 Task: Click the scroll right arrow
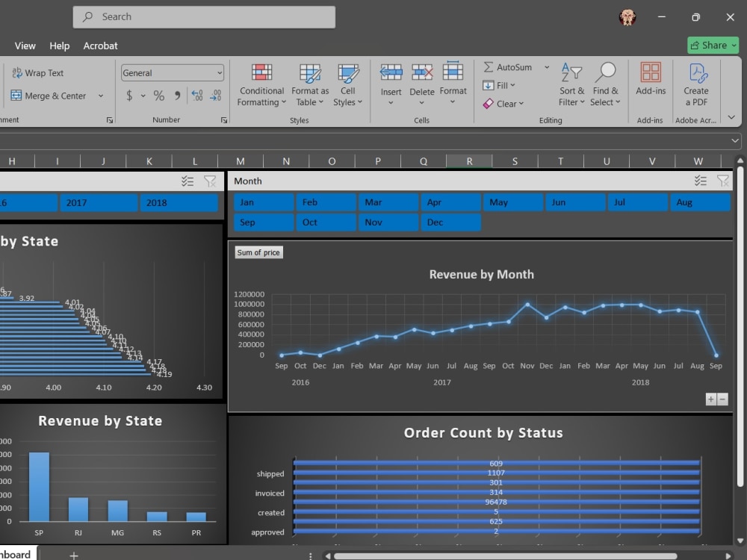tap(728, 556)
